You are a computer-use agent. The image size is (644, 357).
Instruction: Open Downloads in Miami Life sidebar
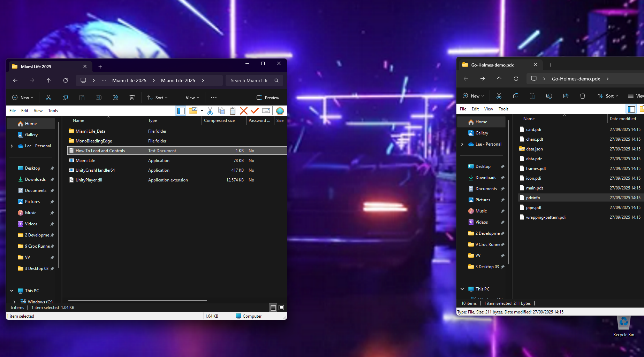pos(35,179)
